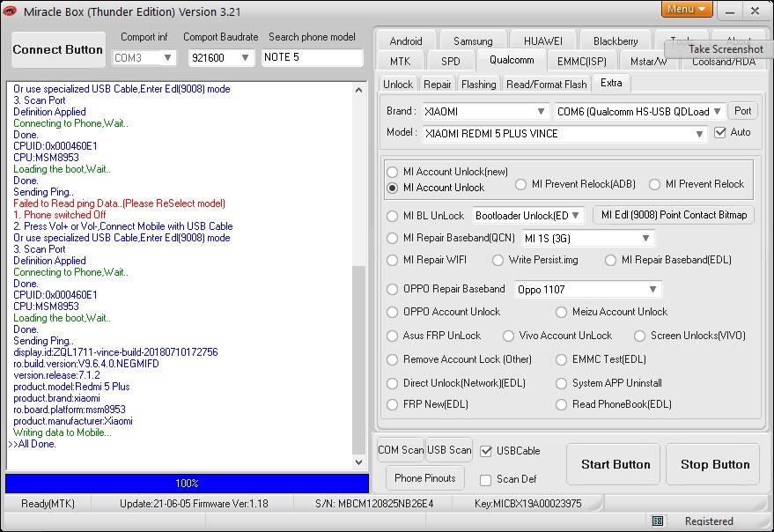The height and width of the screenshot is (532, 774).
Task: Click the S/N: MBCM120825NB26E4 status entry
Action: [x=374, y=504]
